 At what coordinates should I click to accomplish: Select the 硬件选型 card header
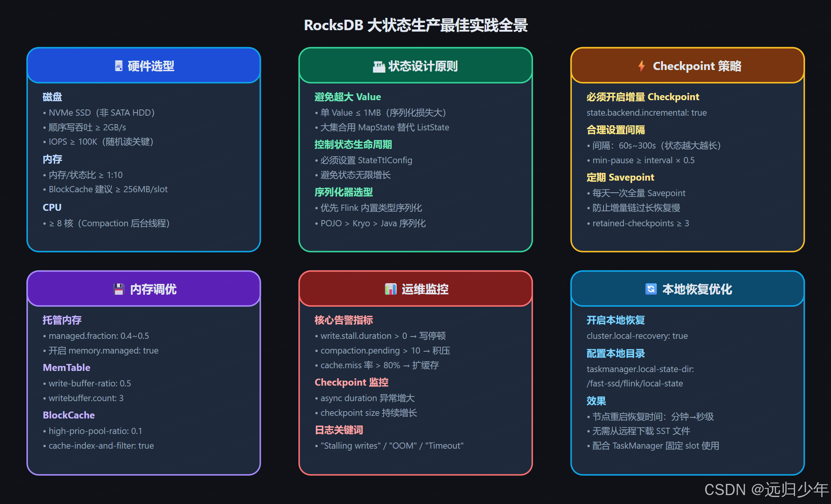point(144,66)
